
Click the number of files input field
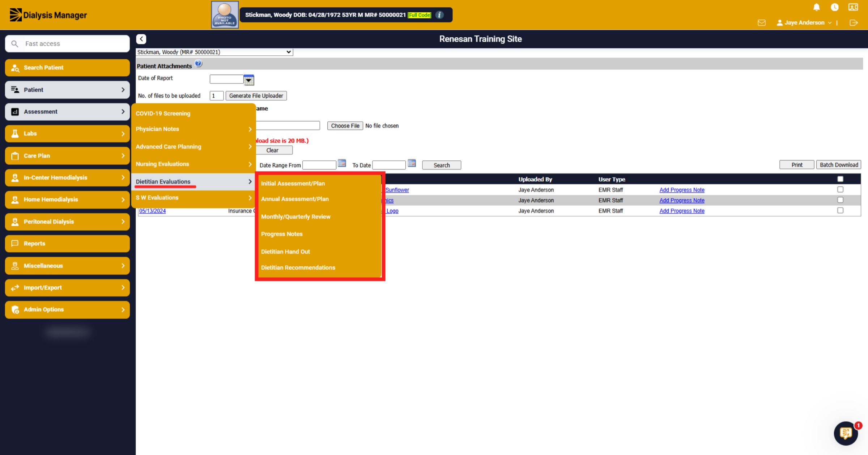click(216, 96)
